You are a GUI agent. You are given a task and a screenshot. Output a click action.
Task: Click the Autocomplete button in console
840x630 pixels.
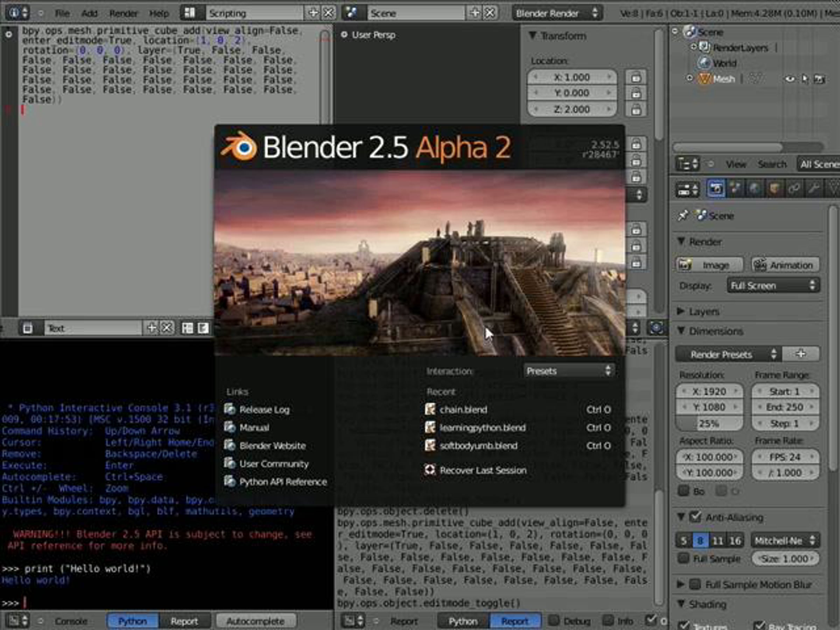(x=255, y=621)
